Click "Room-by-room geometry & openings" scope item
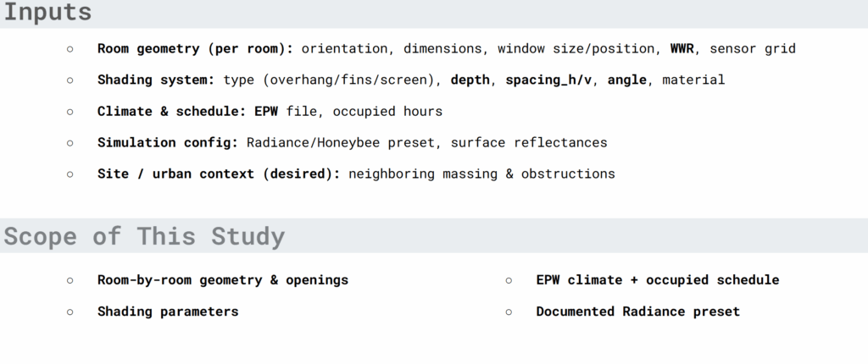Viewport: 868px width, 364px height. [223, 279]
